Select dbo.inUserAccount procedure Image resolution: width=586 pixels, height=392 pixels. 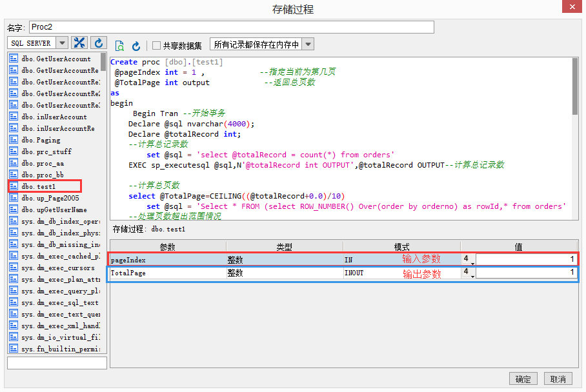point(55,117)
